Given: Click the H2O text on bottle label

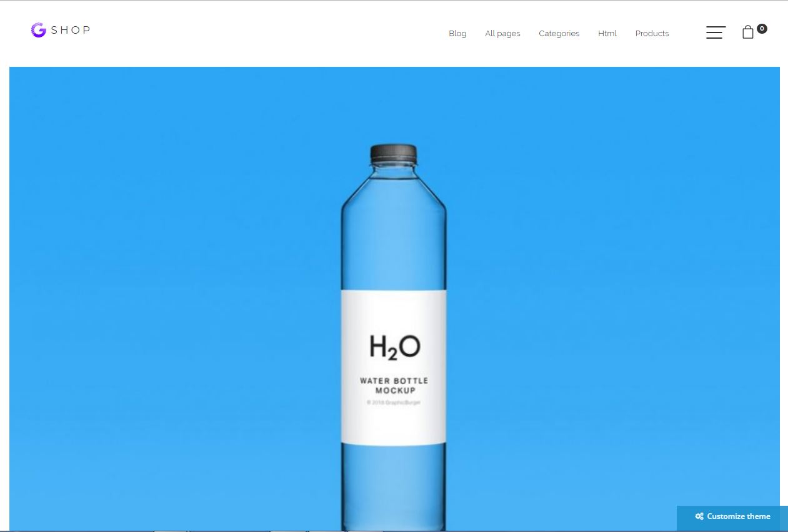Looking at the screenshot, I should tap(394, 347).
